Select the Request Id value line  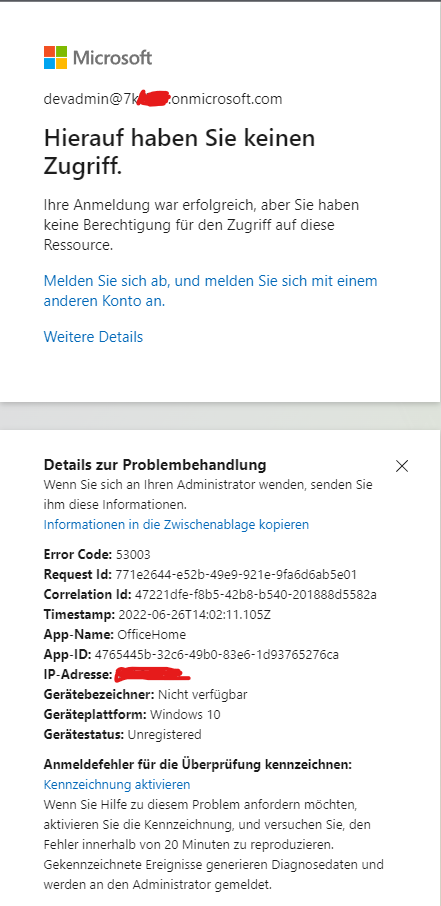point(200,575)
